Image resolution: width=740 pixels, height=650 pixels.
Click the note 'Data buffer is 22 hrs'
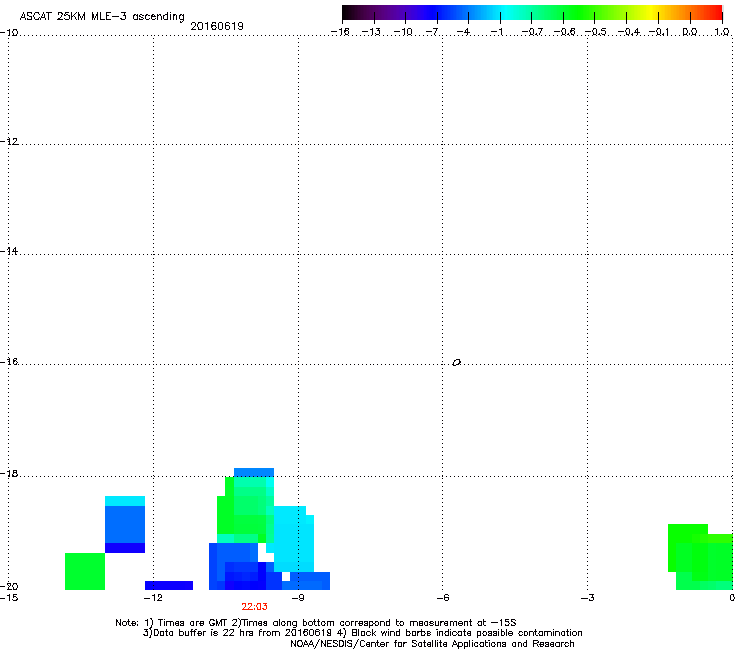tap(198, 633)
